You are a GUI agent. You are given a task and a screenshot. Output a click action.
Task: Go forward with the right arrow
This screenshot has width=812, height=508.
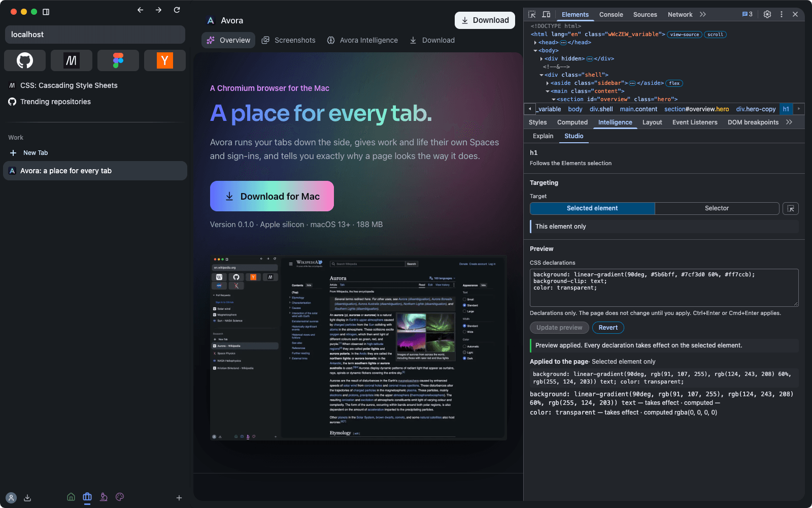pos(159,10)
